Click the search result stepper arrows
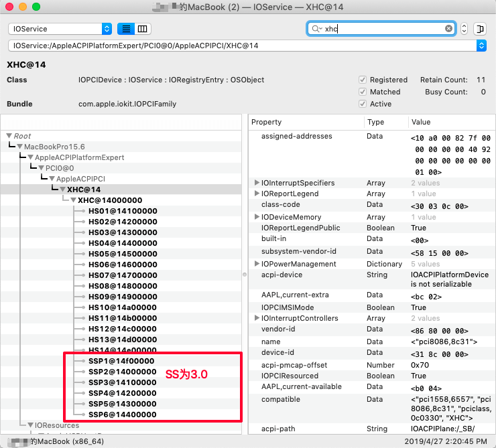This screenshot has width=496, height=448. point(464,29)
